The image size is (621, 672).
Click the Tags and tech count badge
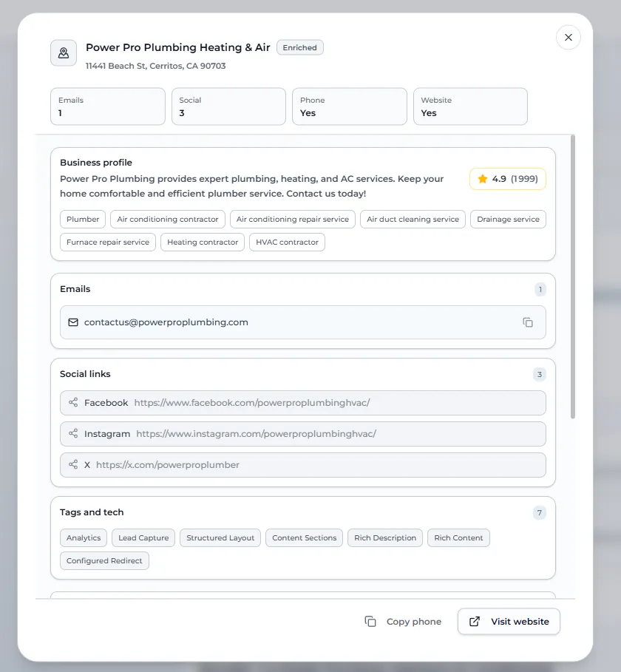(x=540, y=512)
